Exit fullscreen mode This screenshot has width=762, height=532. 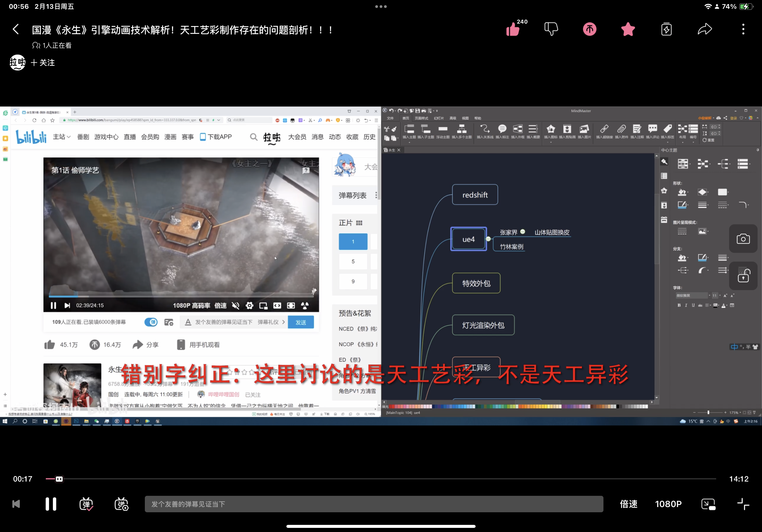(x=743, y=504)
